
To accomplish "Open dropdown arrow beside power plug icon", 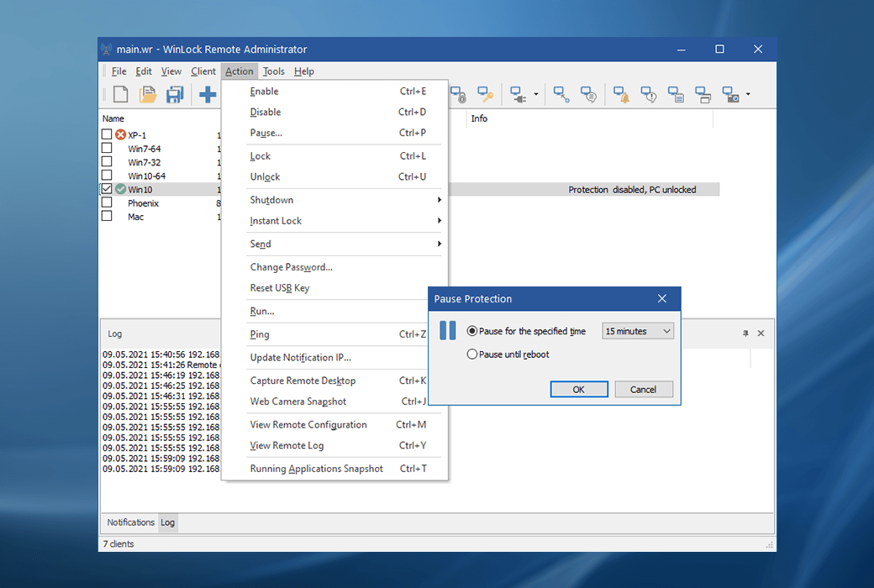I will click(536, 94).
